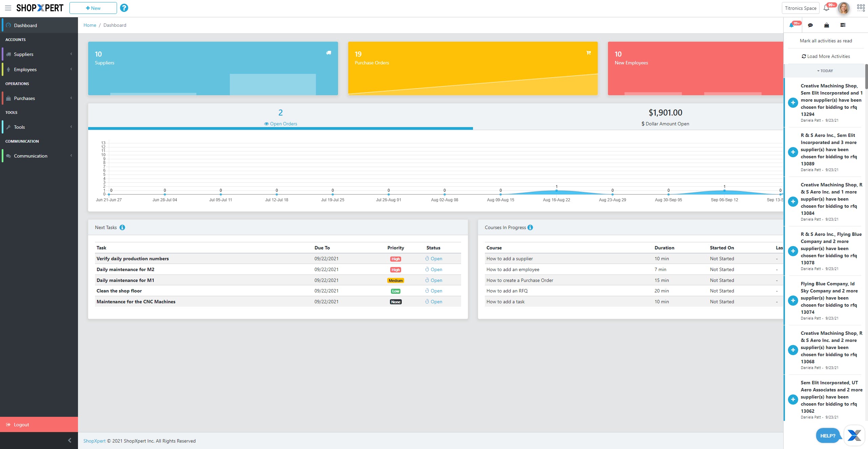
Task: Open the list panel icon
Action: [843, 25]
